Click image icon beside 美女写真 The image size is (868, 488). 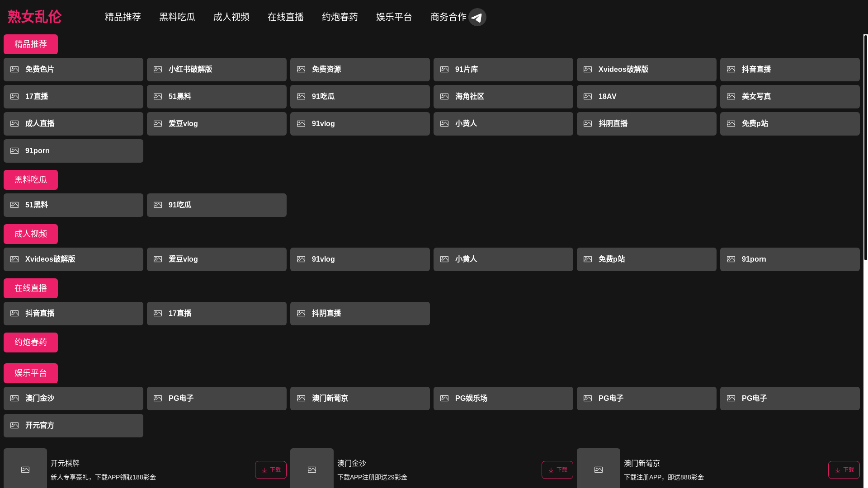731,96
